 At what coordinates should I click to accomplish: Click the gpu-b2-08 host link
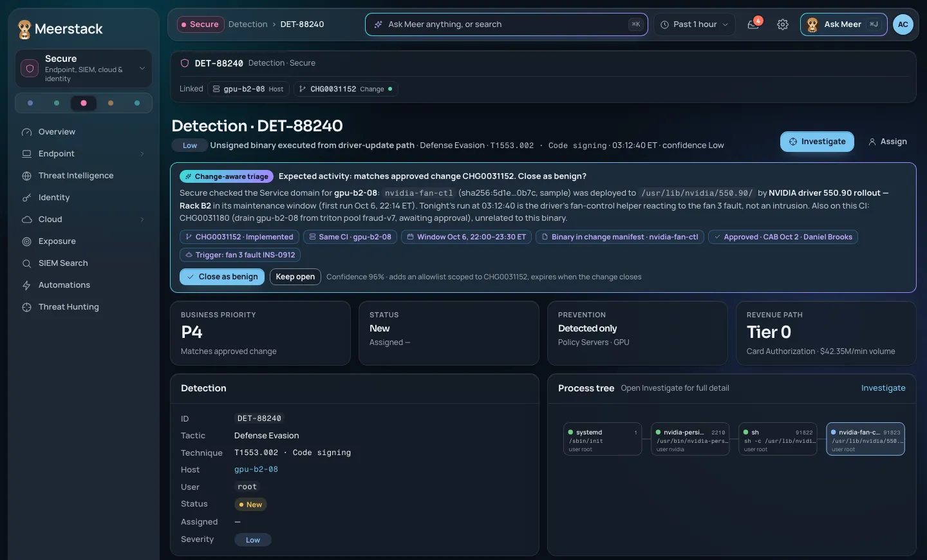256,469
